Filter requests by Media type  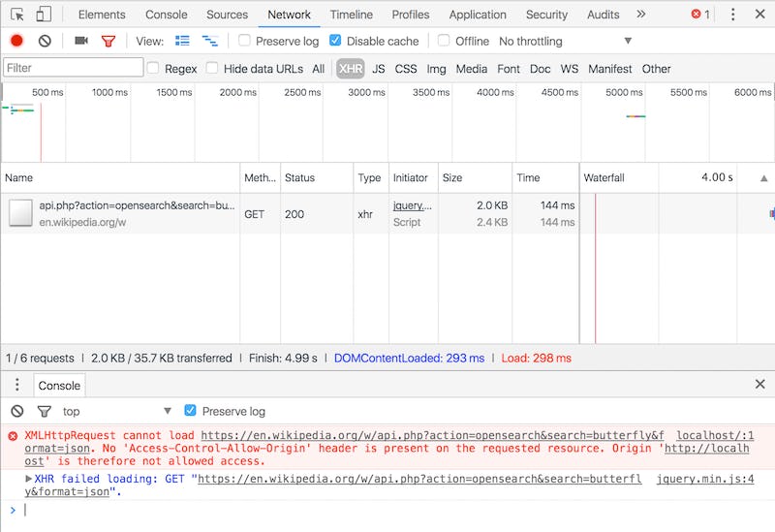coord(472,69)
